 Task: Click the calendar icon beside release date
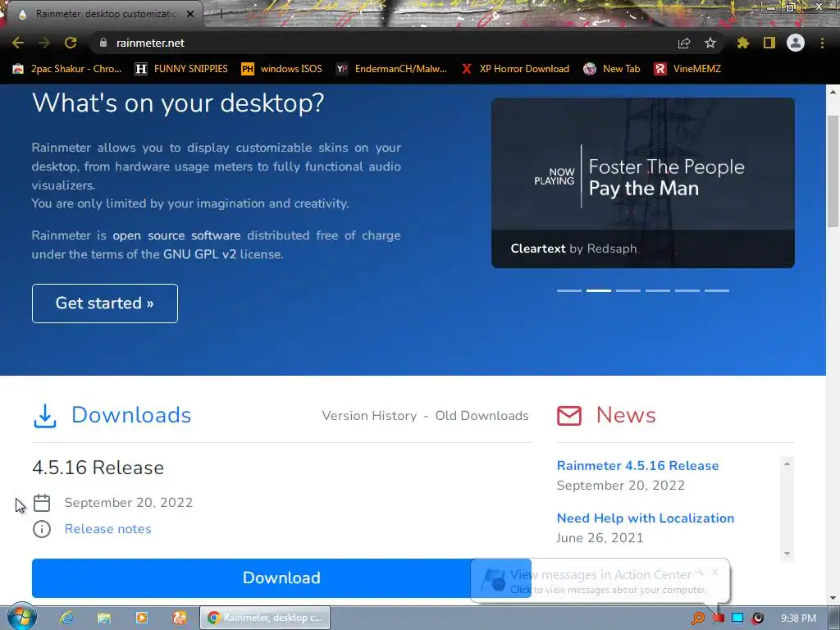tap(42, 503)
